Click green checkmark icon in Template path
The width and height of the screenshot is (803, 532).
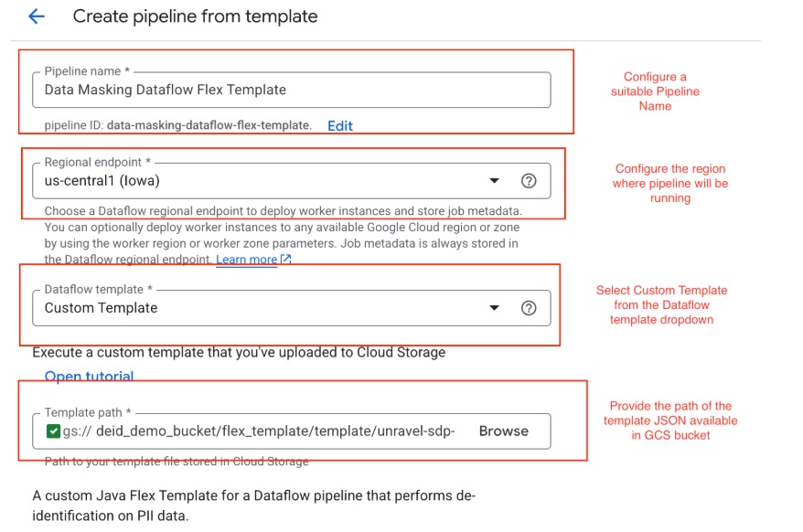53,431
